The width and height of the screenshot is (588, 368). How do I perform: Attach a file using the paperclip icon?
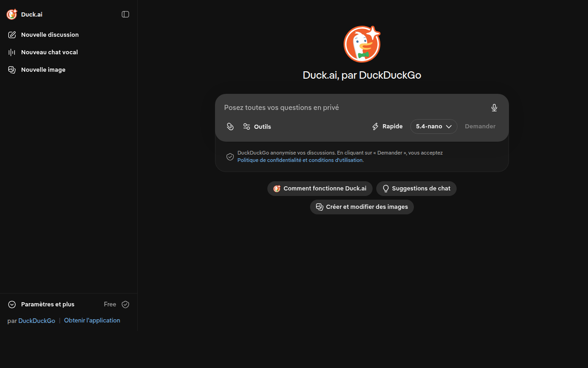(230, 126)
